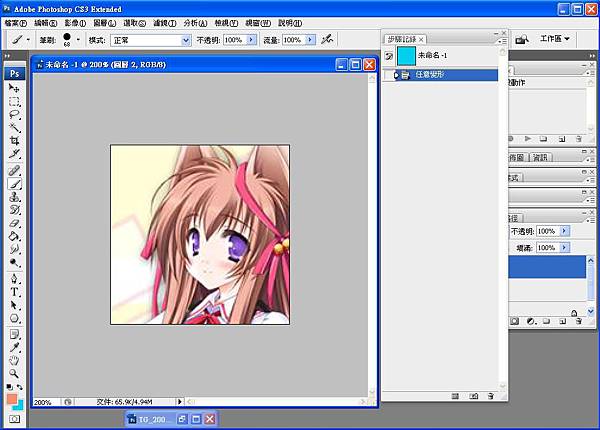Image resolution: width=600 pixels, height=430 pixels.
Task: Select the Eyedropper tool
Action: [x=14, y=347]
